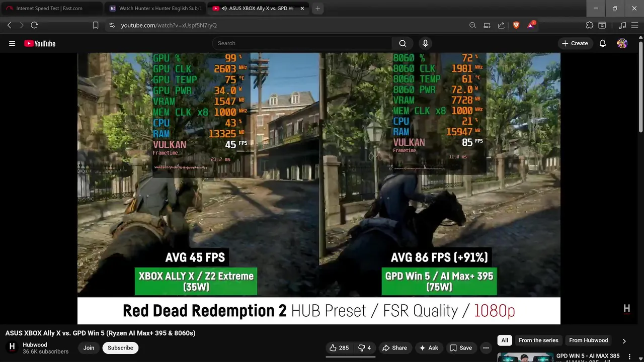Viewport: 644px width, 362px height.
Task: Open site settings icon beside the URL
Action: (x=112, y=25)
